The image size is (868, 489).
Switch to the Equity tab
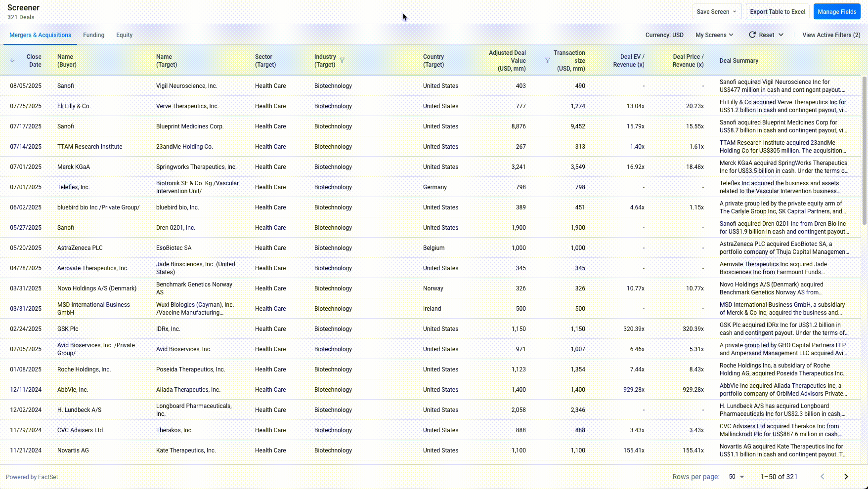[124, 35]
